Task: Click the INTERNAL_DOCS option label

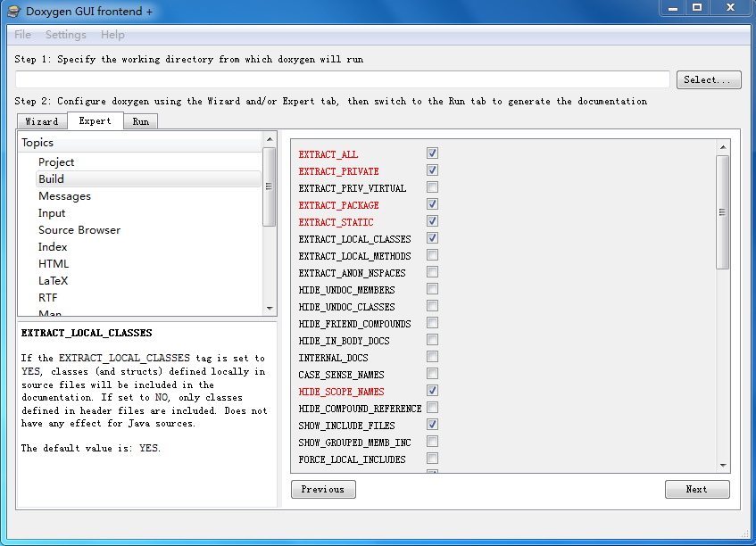Action: pyautogui.click(x=333, y=358)
